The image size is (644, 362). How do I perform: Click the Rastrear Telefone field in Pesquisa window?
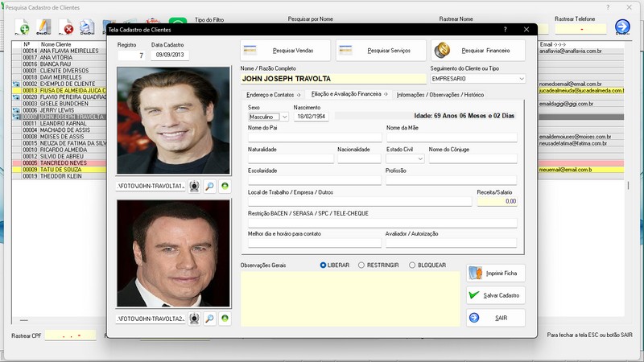tap(580, 29)
